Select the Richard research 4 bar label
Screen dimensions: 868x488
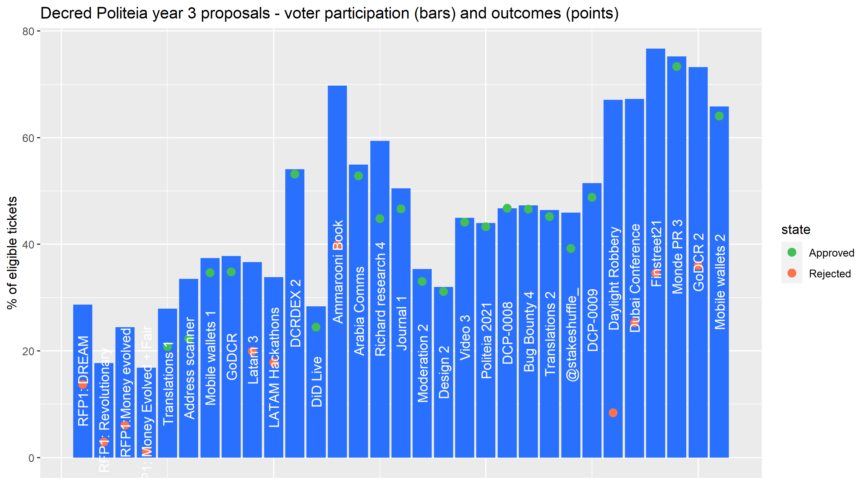[x=380, y=299]
